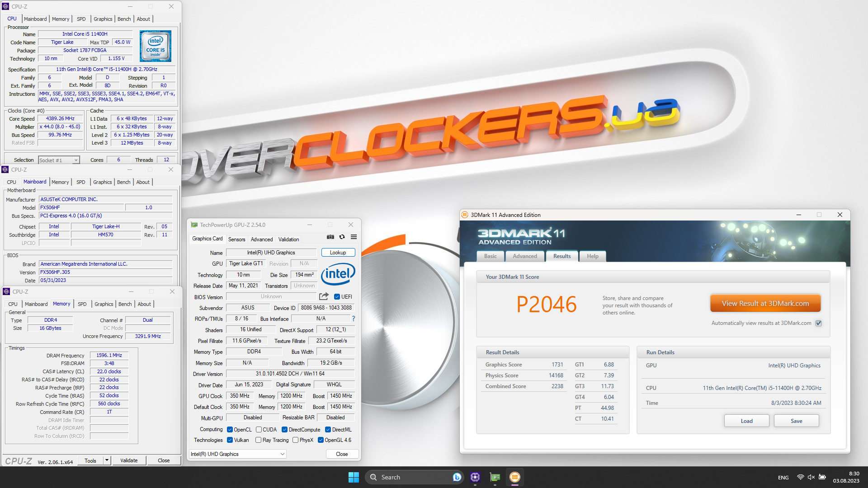Toggle the Ray Tracing checkbox
Screen dimensions: 868x488
258,440
